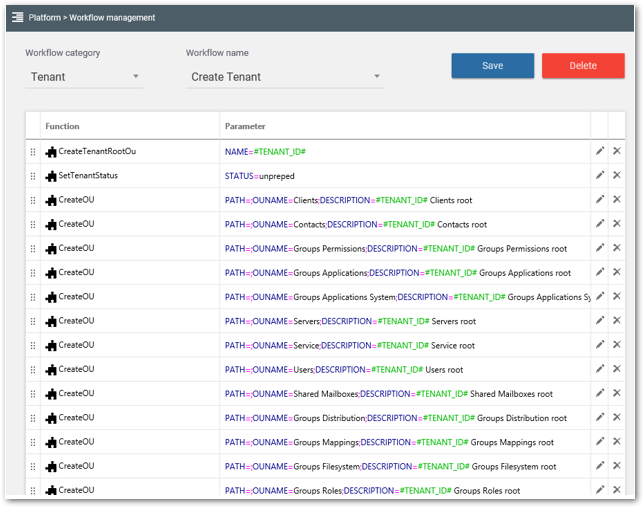Edit the Groups Filesystem root row
The height and width of the screenshot is (508, 644).
point(600,466)
